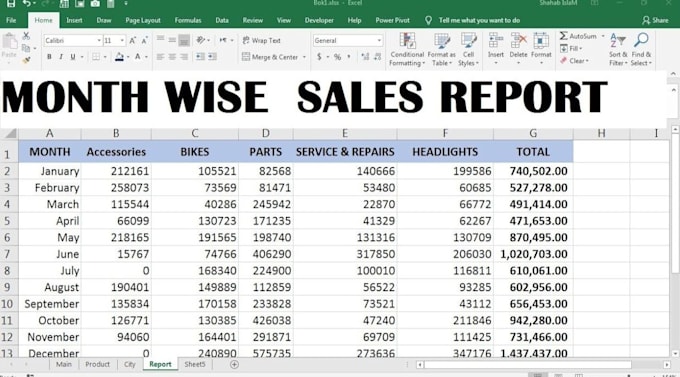
Task: Click the accounting dollar format icon
Action: (x=320, y=57)
